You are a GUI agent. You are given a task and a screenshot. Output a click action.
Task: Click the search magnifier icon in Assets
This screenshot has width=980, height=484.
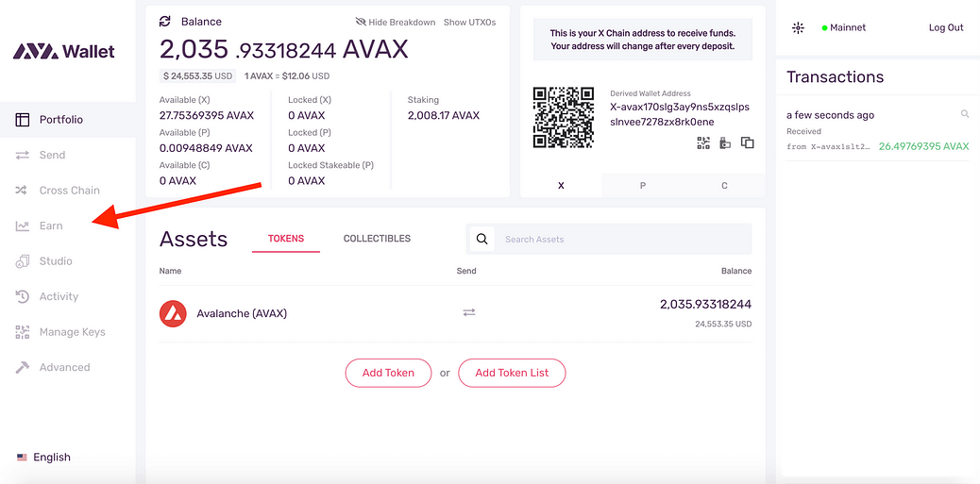pyautogui.click(x=482, y=240)
